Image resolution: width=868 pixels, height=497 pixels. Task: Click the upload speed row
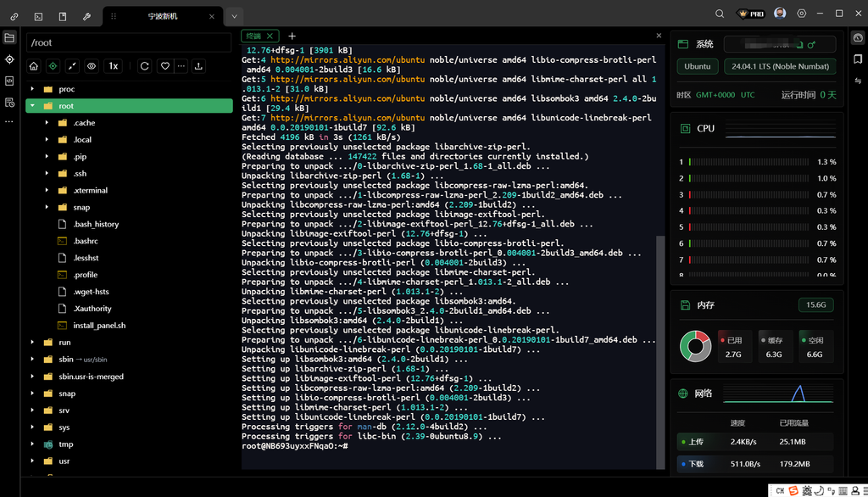(755, 442)
